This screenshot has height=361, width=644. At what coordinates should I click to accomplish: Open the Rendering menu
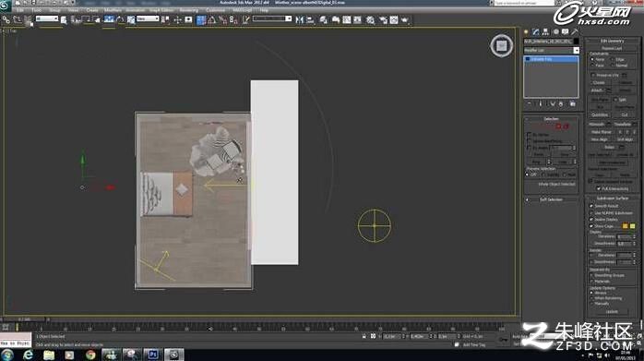pyautogui.click(x=189, y=10)
